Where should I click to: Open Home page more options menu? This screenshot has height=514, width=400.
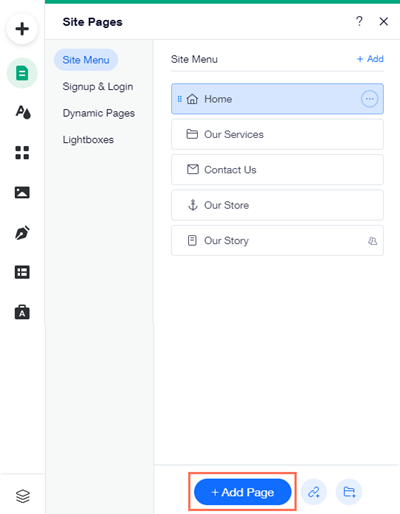(x=369, y=99)
